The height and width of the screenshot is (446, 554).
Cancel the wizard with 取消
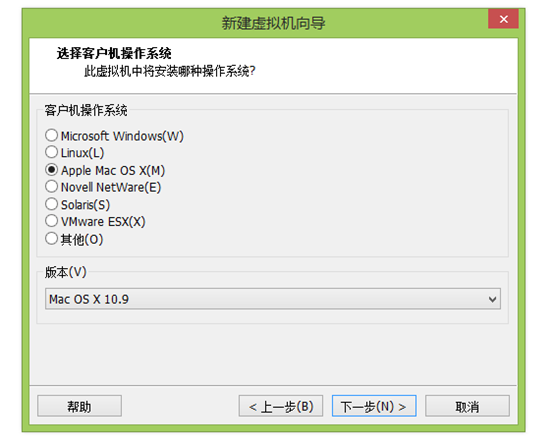[467, 406]
